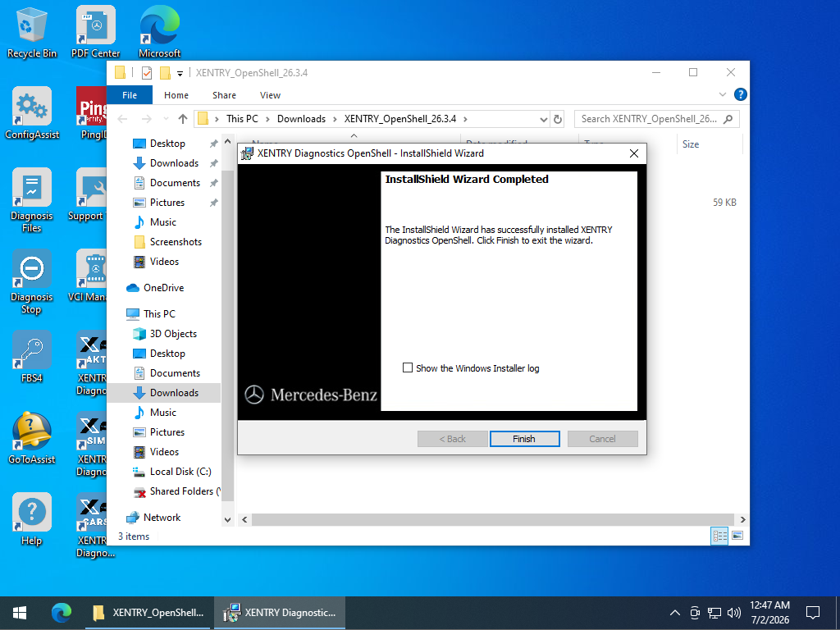Show hidden system tray icons
The image size is (840, 630).
675,613
